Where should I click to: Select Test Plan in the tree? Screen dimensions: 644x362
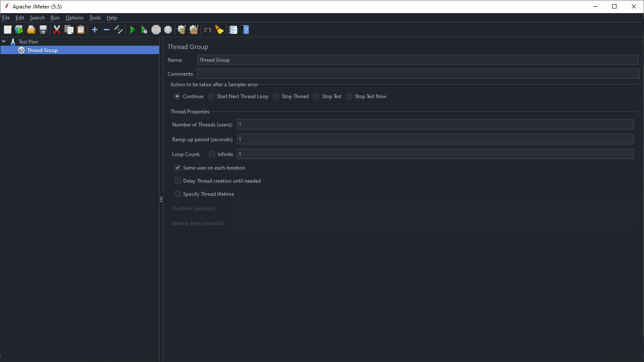pyautogui.click(x=28, y=41)
